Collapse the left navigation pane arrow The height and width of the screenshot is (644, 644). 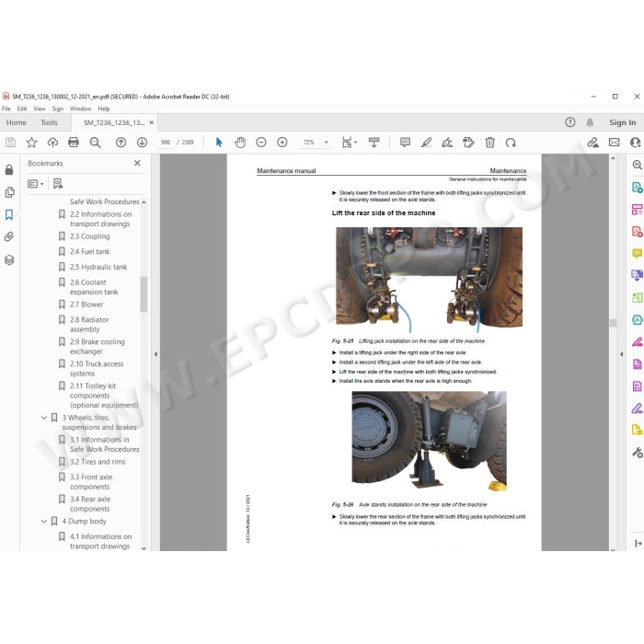155,353
